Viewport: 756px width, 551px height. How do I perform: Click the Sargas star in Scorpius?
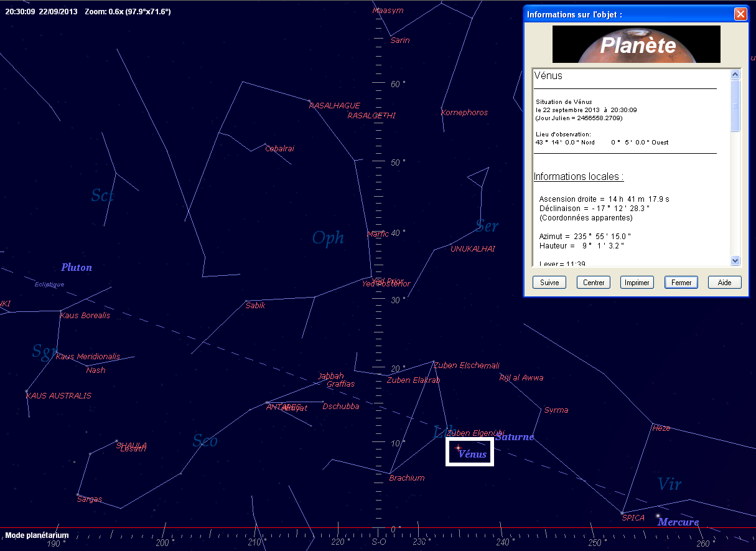point(78,494)
